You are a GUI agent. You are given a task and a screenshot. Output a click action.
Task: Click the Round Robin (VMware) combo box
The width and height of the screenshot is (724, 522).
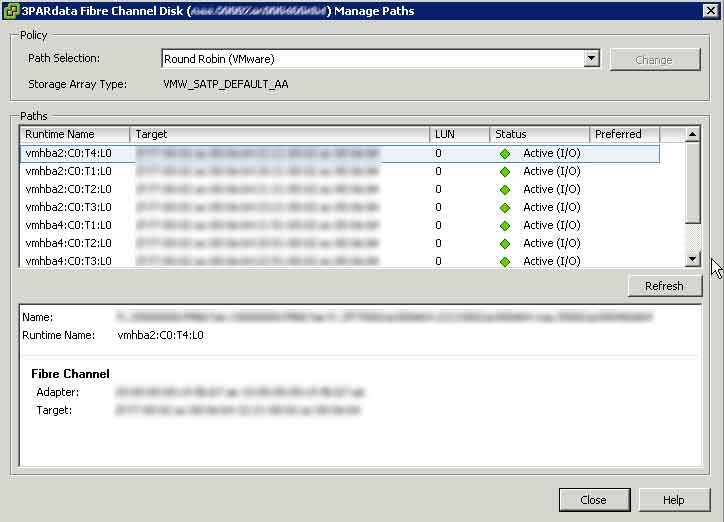[380, 59]
